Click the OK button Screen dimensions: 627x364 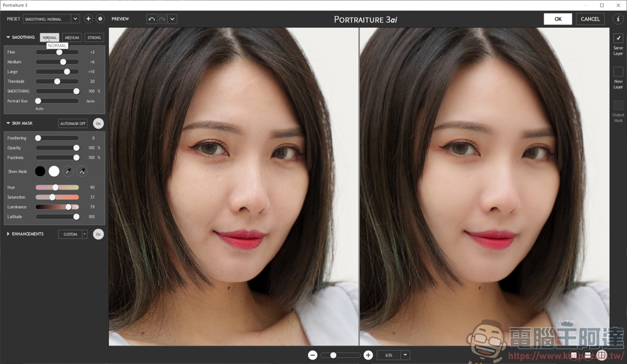[x=557, y=19]
